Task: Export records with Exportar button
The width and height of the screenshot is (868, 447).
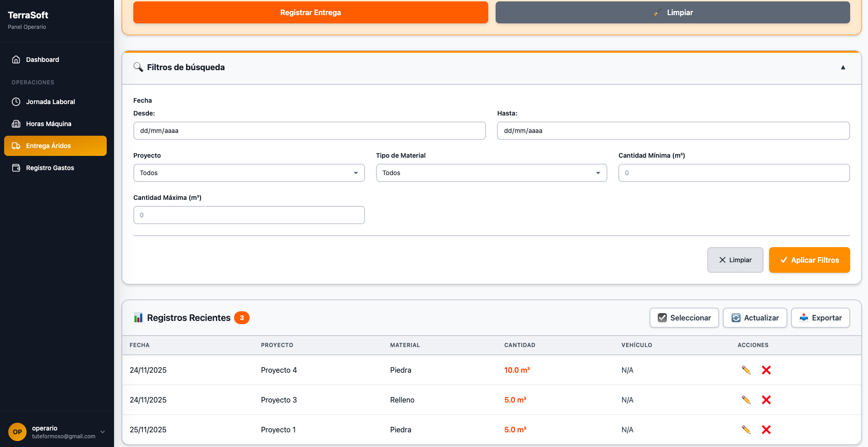Action: pos(820,318)
